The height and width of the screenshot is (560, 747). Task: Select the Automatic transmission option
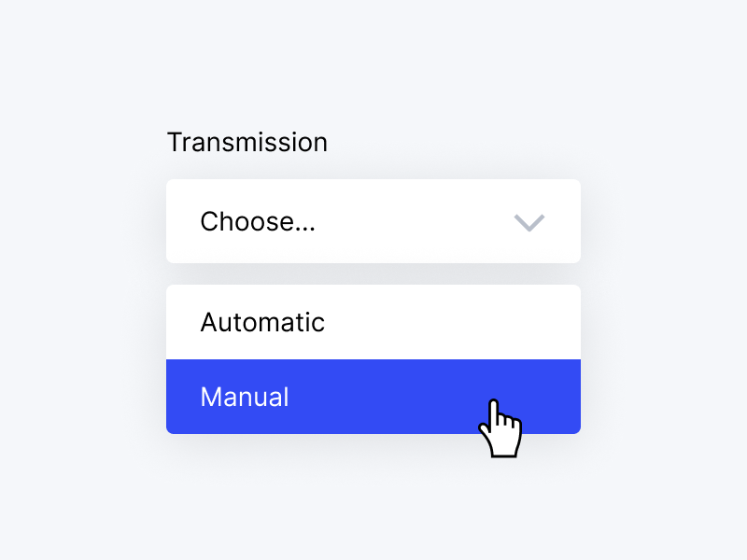373,322
